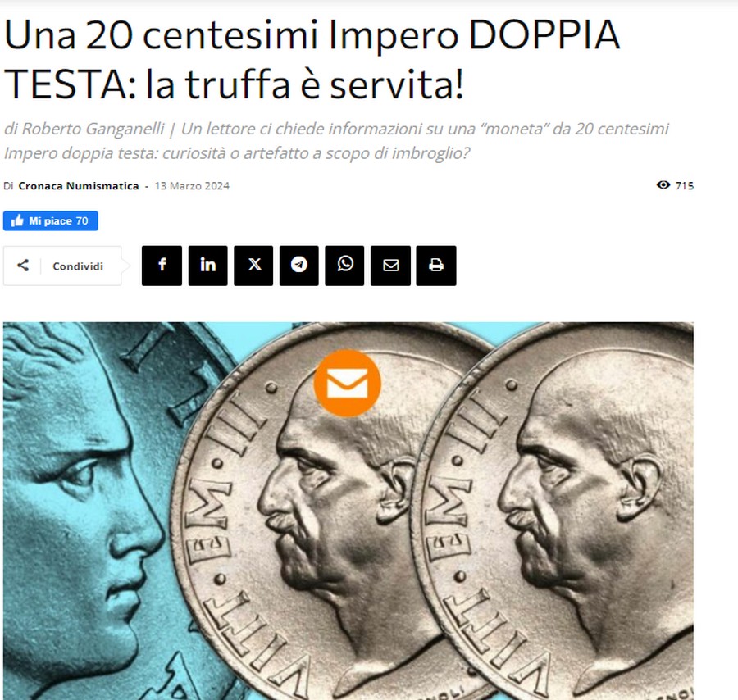Click the eye views counter icon

[x=663, y=185]
